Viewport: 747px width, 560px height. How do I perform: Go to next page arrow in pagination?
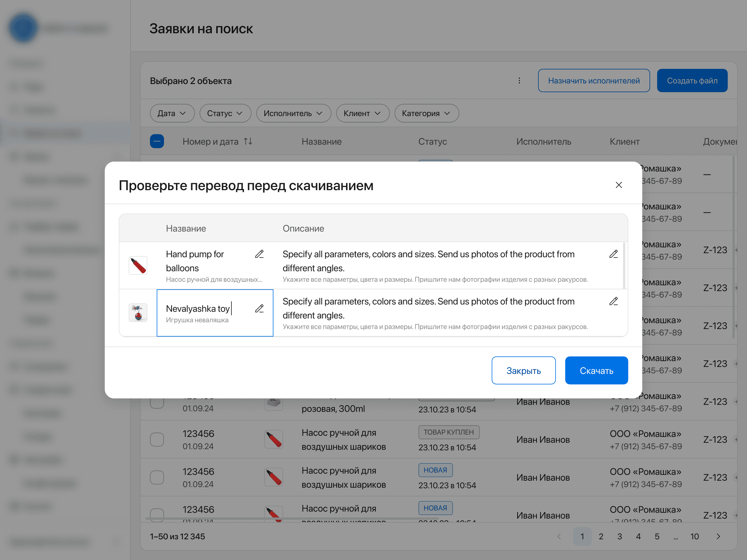(718, 536)
